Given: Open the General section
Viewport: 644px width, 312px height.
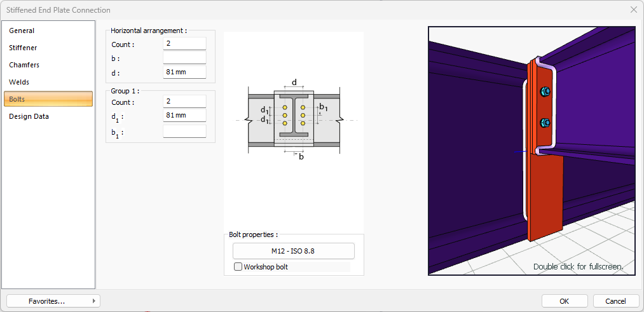Looking at the screenshot, I should [48, 31].
